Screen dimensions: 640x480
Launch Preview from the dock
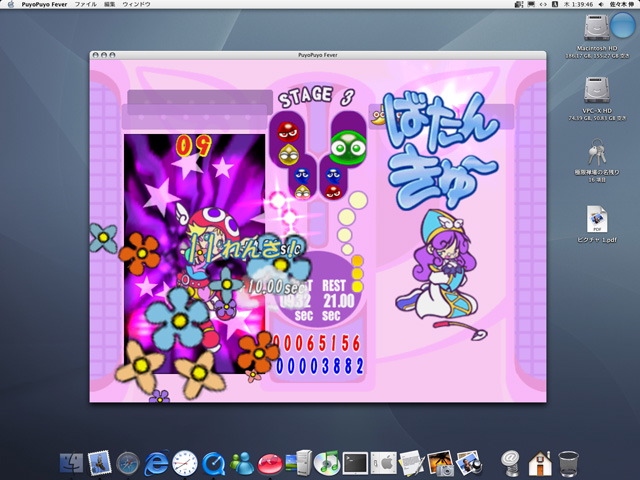pyautogui.click(x=468, y=463)
